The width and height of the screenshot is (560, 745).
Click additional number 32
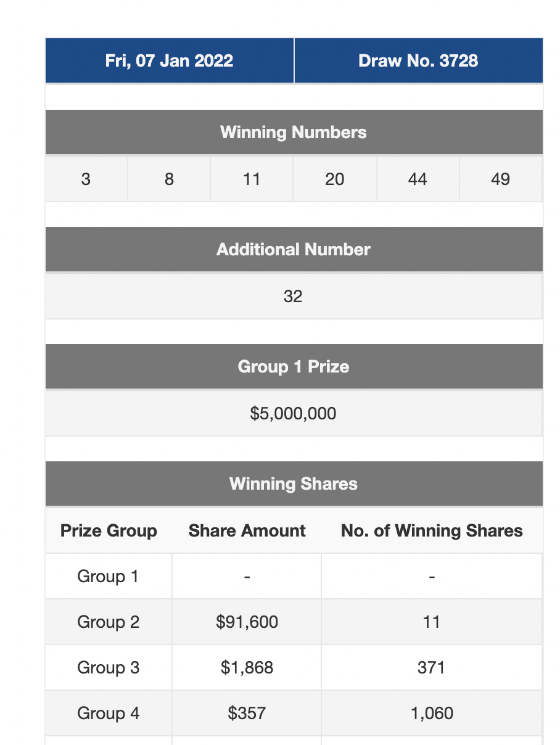coord(293,296)
